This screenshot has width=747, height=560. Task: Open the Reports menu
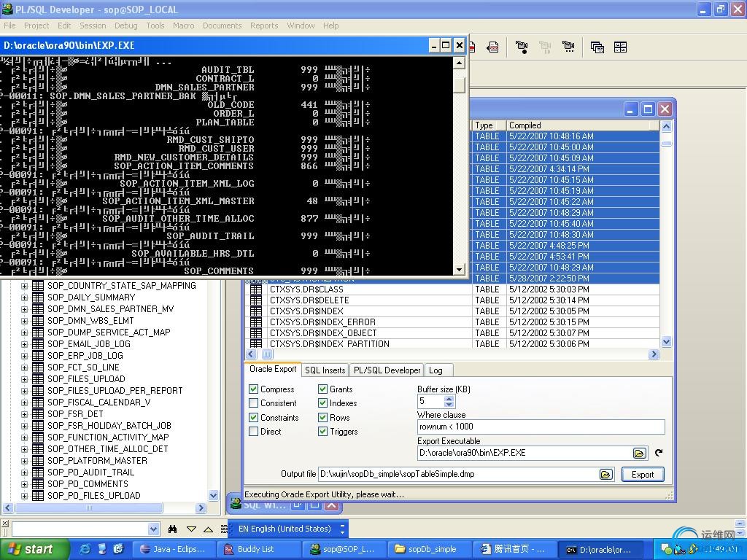coord(264,26)
